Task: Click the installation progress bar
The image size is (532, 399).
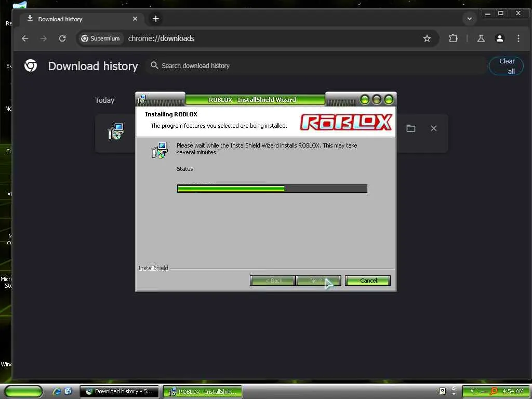Action: [x=272, y=189]
